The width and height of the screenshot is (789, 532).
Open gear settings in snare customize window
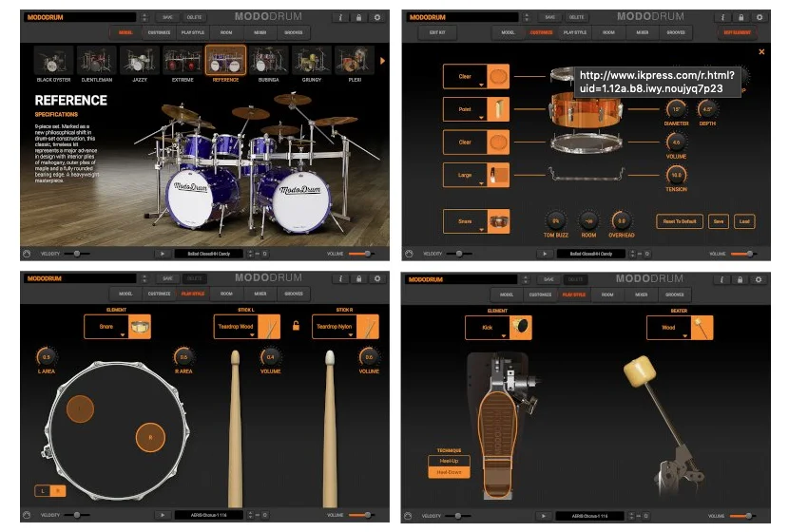point(760,18)
